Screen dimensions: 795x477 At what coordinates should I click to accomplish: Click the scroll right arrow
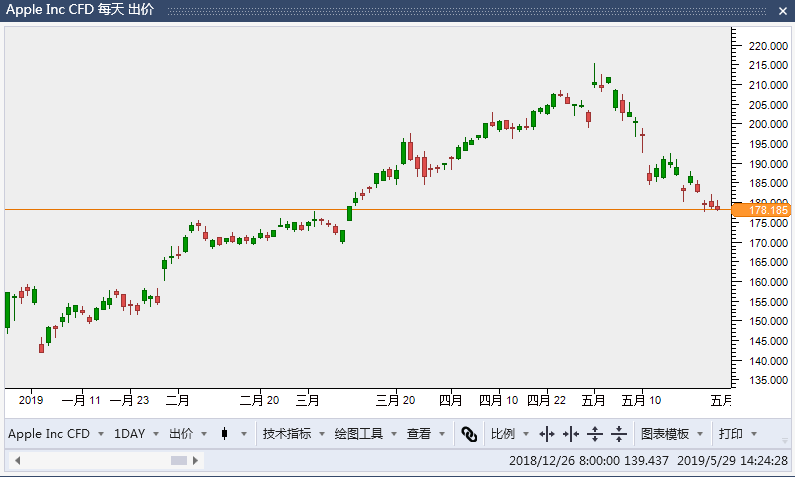196,460
